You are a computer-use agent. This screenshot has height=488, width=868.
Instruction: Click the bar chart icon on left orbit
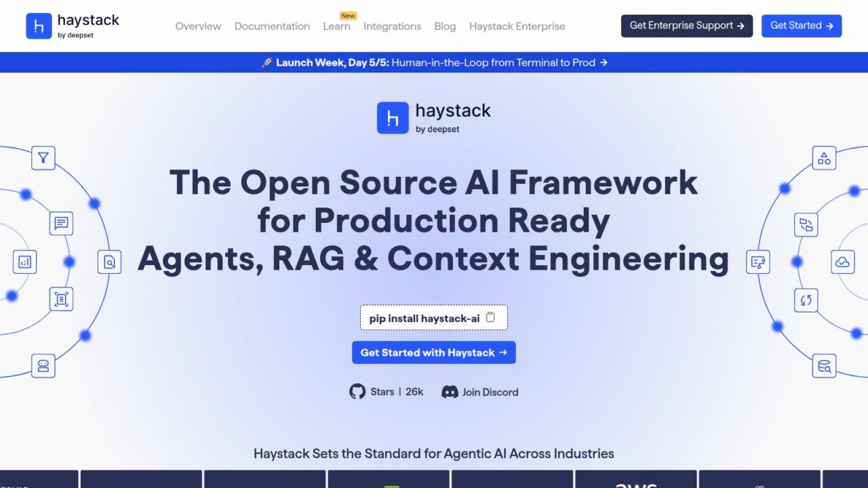[25, 262]
